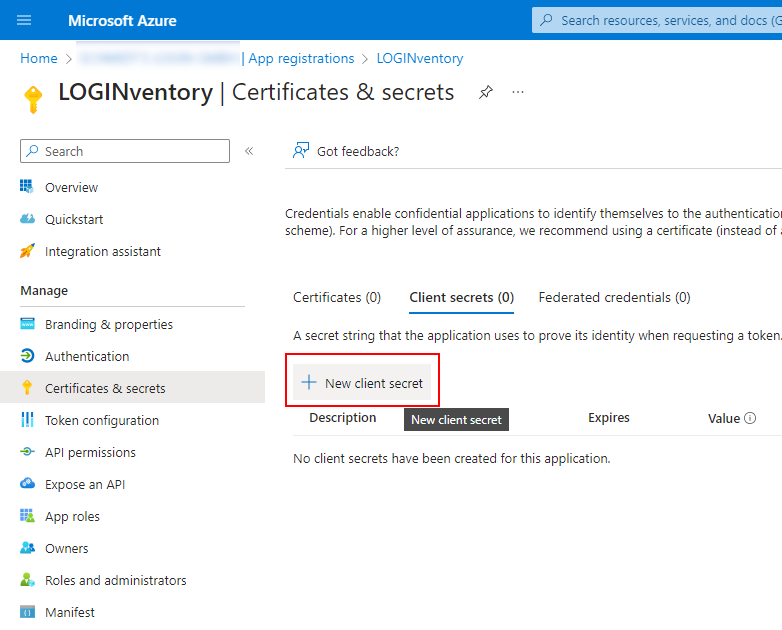Open Owners people icon
The image size is (782, 630).
click(27, 548)
